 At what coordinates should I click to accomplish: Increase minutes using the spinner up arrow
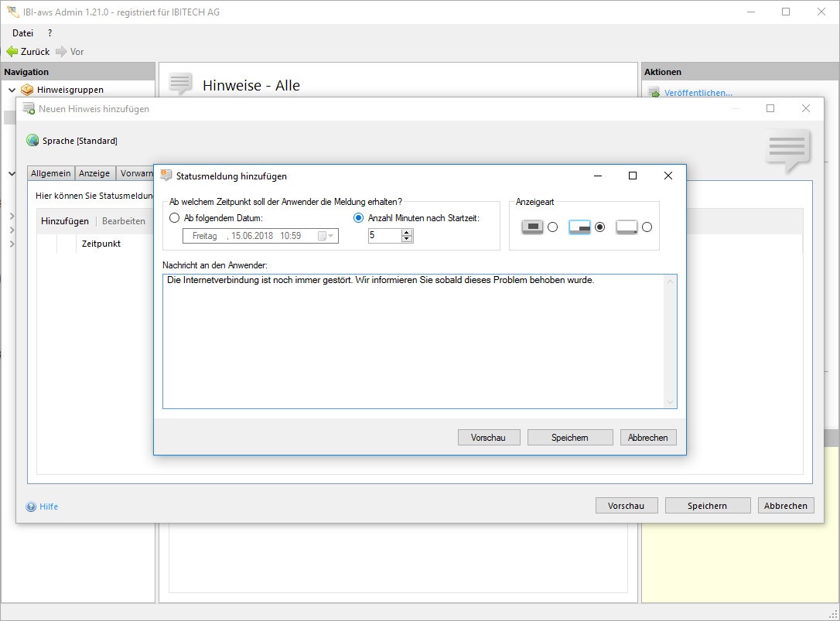point(407,233)
